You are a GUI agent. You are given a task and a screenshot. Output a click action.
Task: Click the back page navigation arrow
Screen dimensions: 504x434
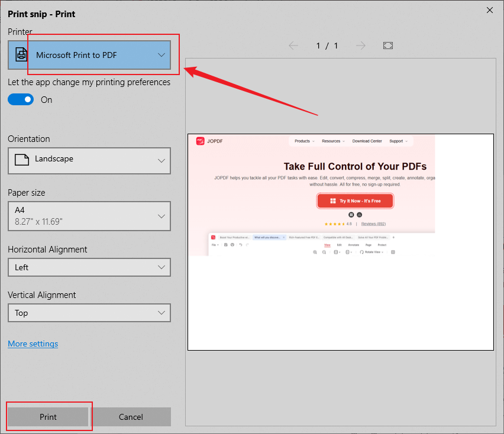(293, 45)
